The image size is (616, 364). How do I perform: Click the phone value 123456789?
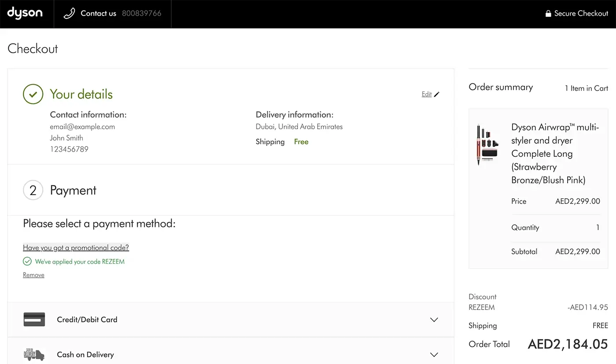[69, 149]
